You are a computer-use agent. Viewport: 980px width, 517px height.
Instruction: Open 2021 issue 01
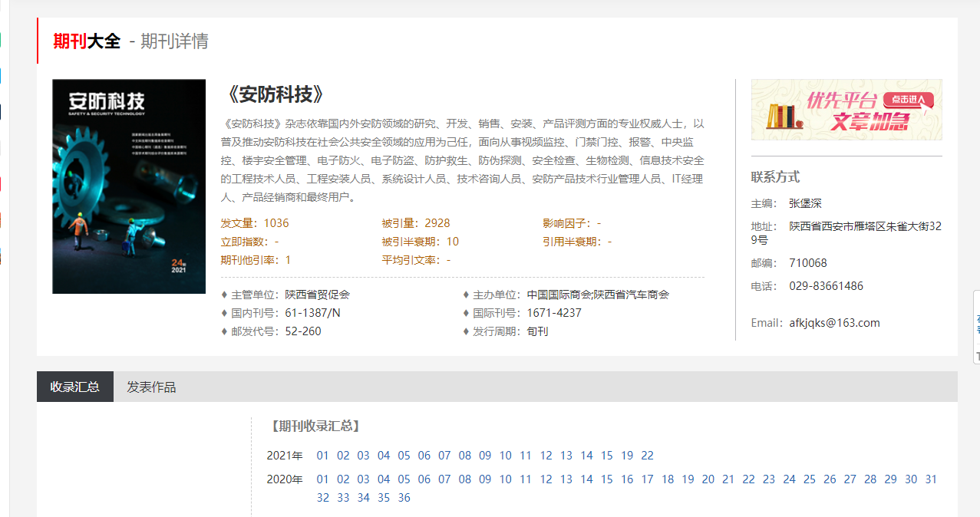[x=322, y=456]
